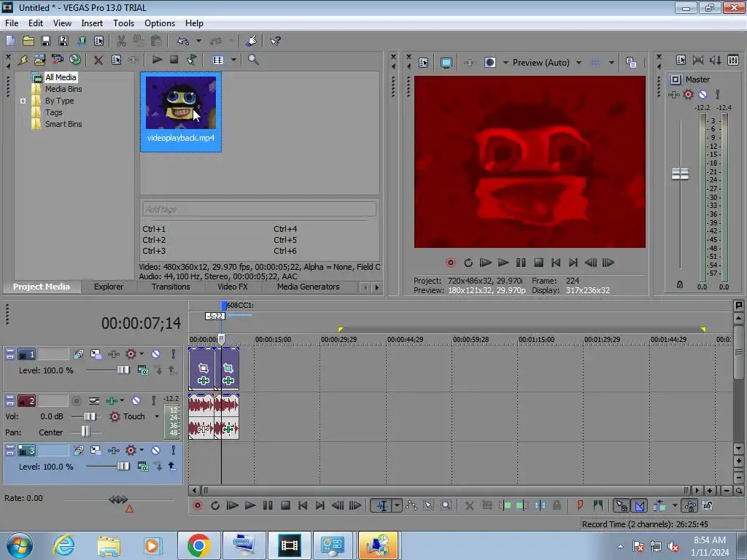Open the edit tool selector dropdown arrow
The width and height of the screenshot is (747, 560).
click(x=397, y=506)
